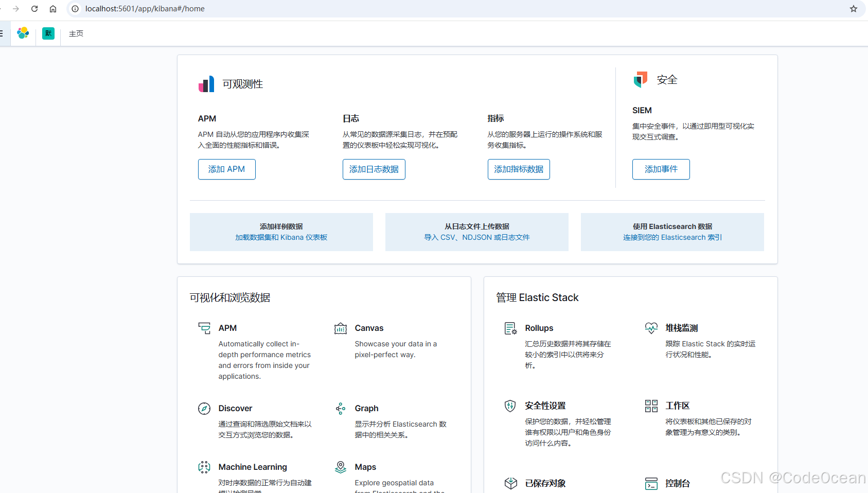Screen dimensions: 868x493
Task: Click the 主页 breadcrumb
Action: tap(76, 33)
